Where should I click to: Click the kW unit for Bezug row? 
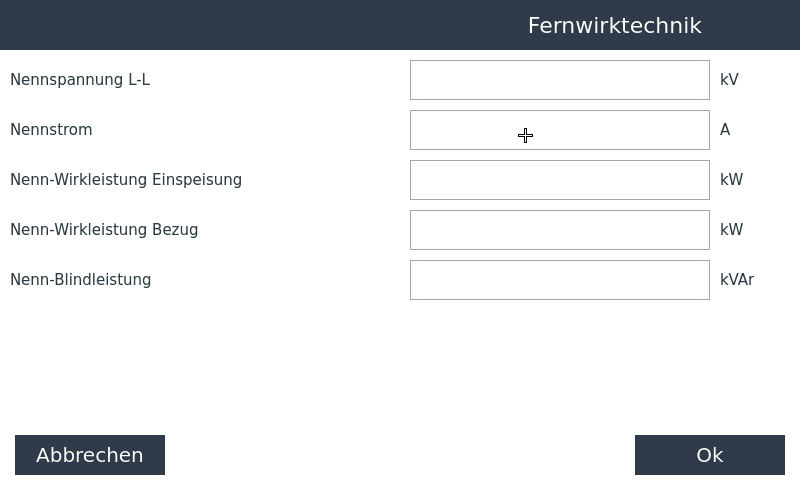point(731,230)
